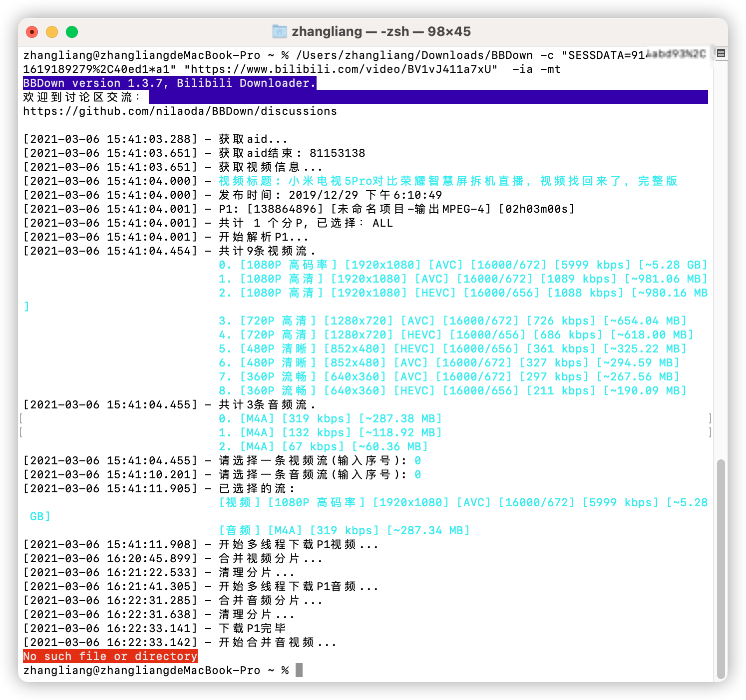The width and height of the screenshot is (746, 700).
Task: Click the 8. [360P 流畅] HEVC stream entry
Action: (449, 390)
